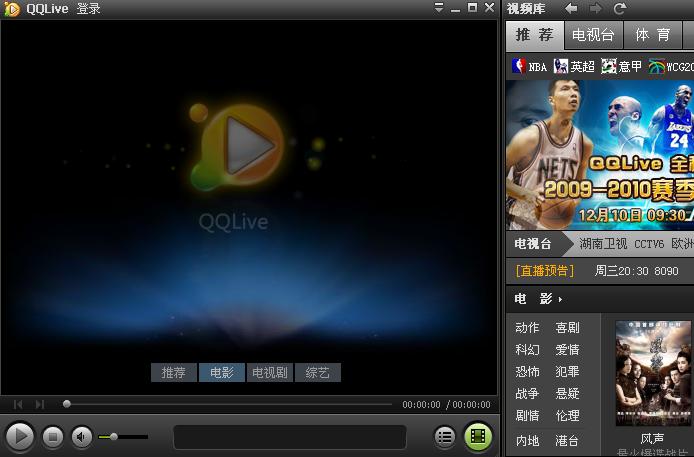The width and height of the screenshot is (694, 457).
Task: Open 湖南卫视 channel
Action: (x=603, y=244)
